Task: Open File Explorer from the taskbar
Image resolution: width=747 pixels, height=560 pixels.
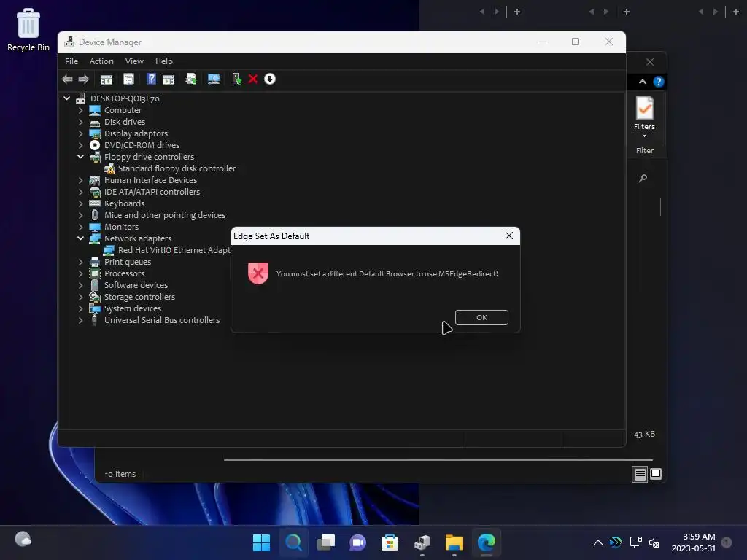Action: click(454, 542)
